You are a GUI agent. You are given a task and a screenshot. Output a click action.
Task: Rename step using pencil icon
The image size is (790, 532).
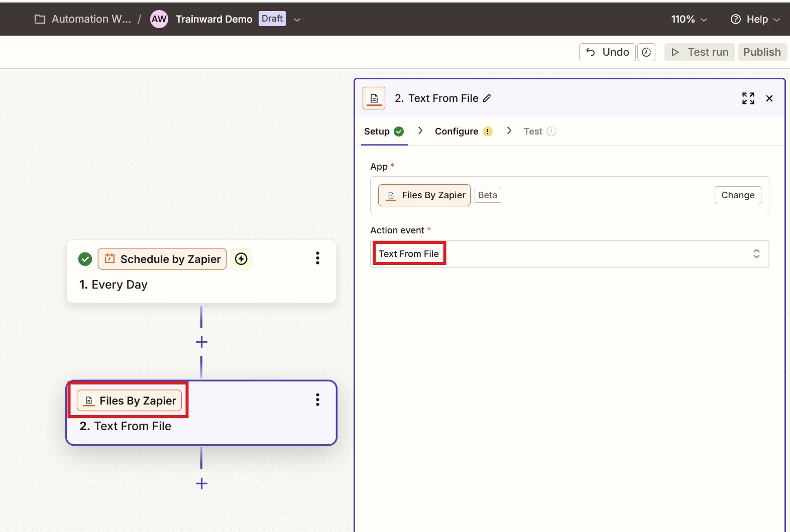coord(487,98)
